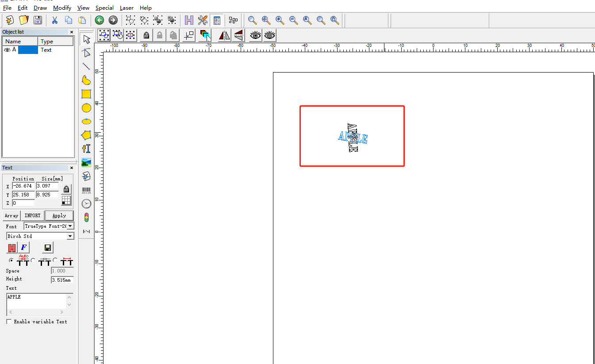Screen dimensions: 595x364
Task: Open the Draw menu
Action: [40, 8]
